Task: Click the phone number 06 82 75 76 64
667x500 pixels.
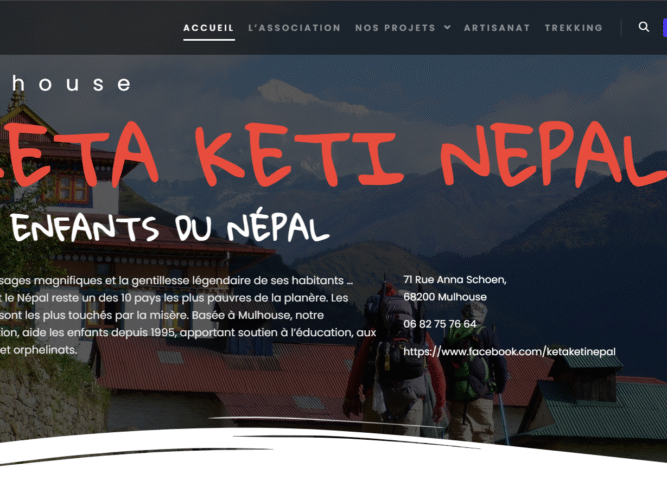Action: coord(440,324)
